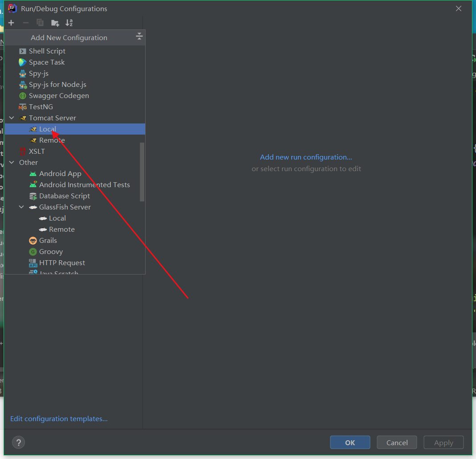Click the Copy Configuration icon
This screenshot has height=459, width=476.
click(40, 23)
